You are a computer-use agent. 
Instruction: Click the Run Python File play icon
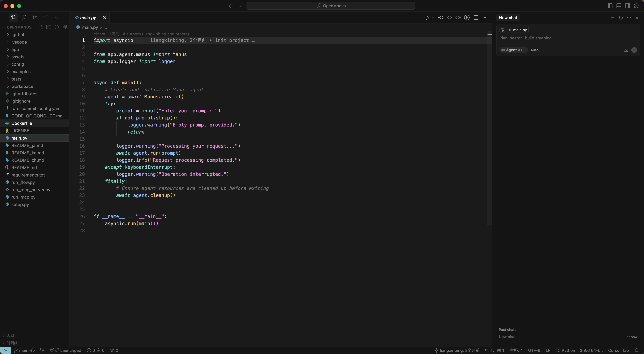[x=427, y=17]
